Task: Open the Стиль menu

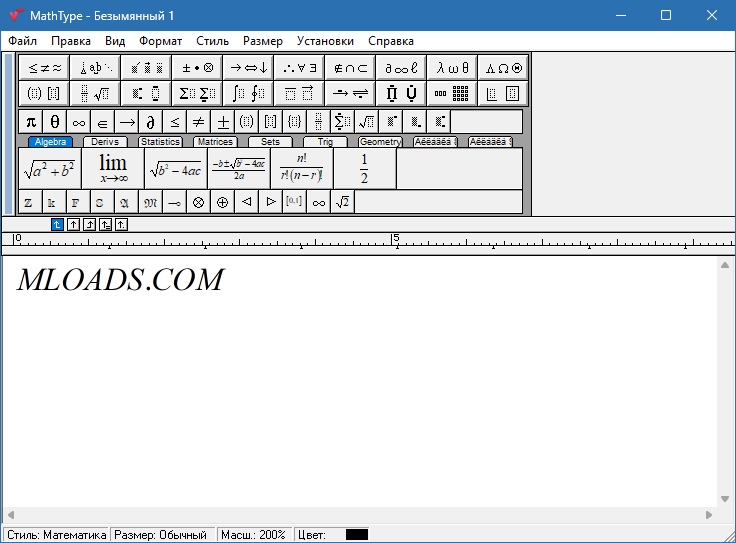Action: 213,41
